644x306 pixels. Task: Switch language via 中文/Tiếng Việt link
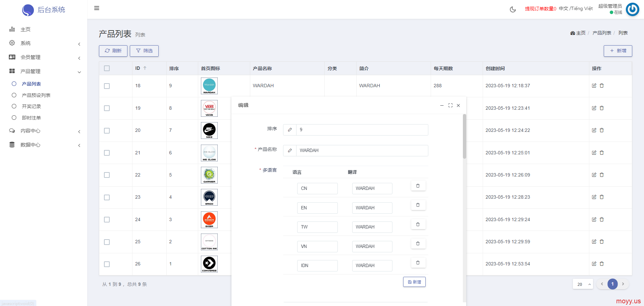576,9
